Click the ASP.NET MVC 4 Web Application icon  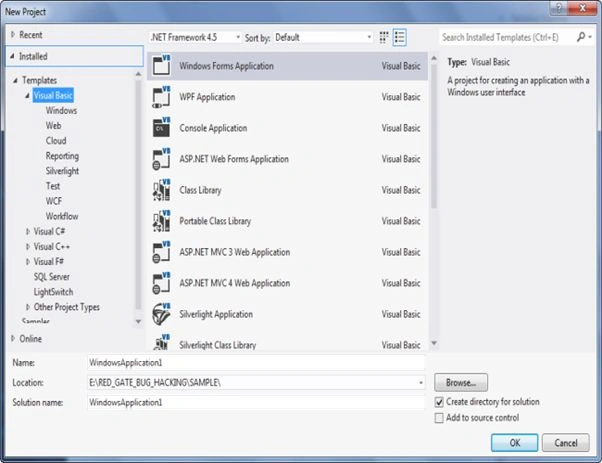coord(161,283)
